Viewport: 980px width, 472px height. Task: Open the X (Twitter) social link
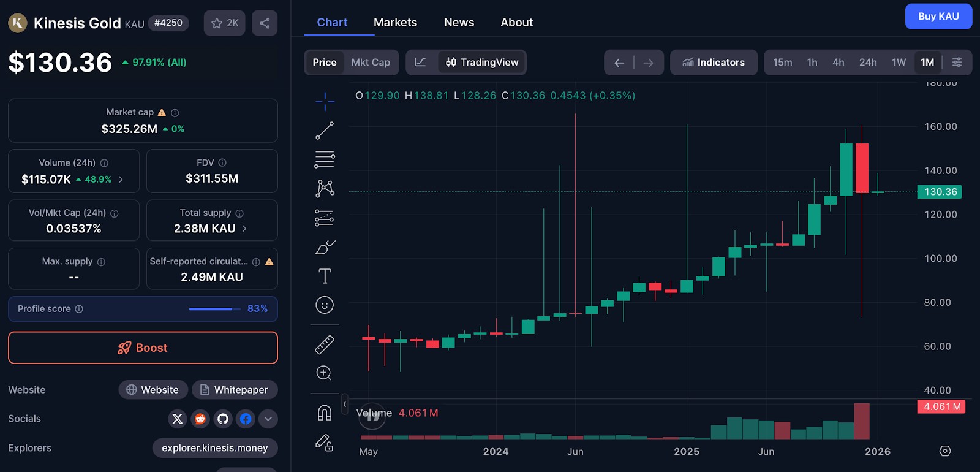[x=178, y=419]
